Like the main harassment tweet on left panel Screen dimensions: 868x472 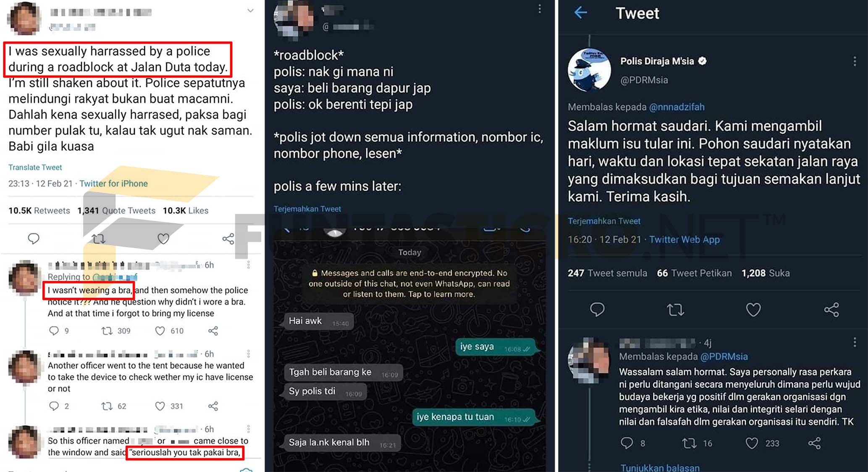[x=163, y=239]
